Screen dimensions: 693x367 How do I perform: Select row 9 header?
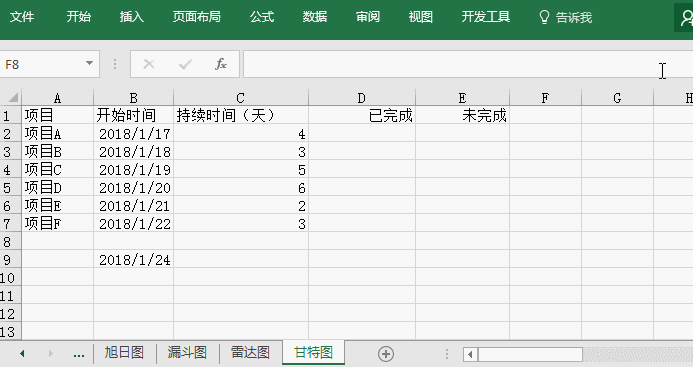click(10, 260)
